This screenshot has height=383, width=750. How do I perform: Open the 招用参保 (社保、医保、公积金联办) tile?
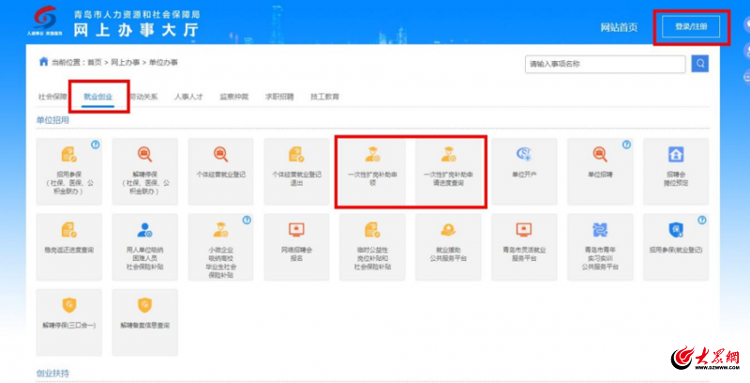coord(69,172)
